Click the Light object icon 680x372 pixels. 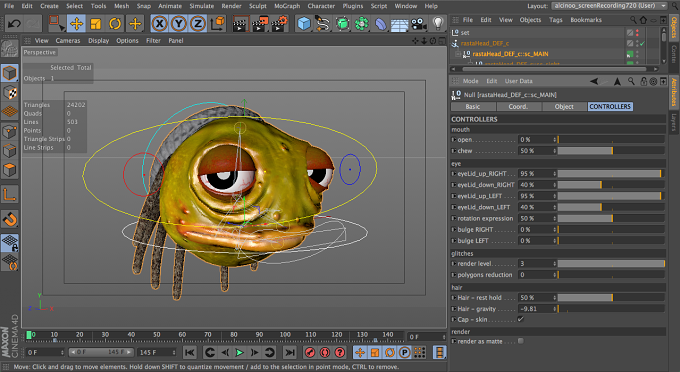438,23
